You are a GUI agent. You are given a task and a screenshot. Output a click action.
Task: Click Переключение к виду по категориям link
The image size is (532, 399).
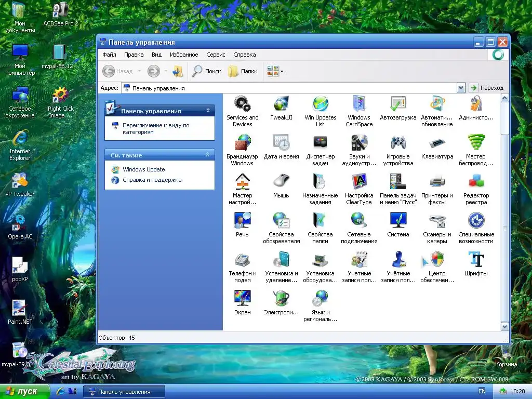(156, 129)
